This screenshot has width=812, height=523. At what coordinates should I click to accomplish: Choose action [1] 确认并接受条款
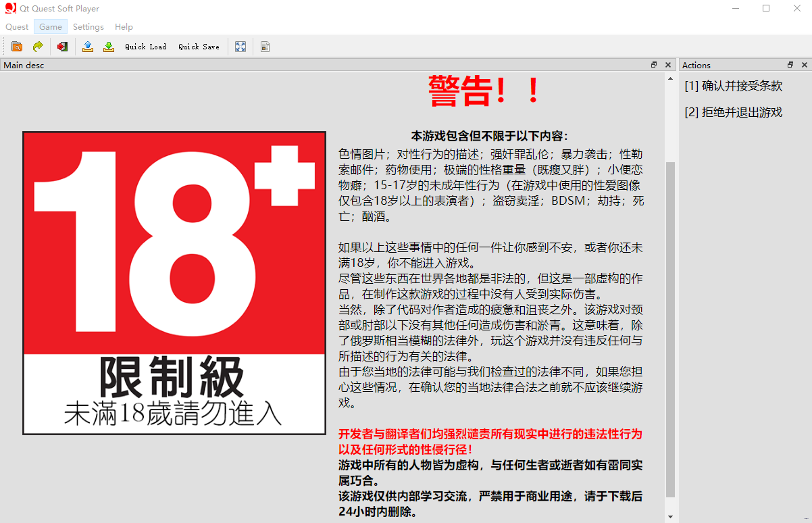(x=733, y=86)
